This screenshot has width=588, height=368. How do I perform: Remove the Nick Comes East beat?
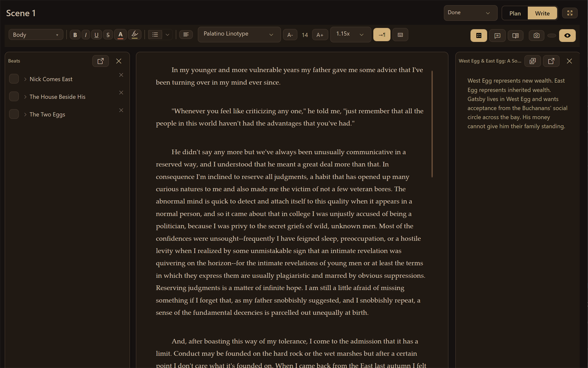[121, 75]
